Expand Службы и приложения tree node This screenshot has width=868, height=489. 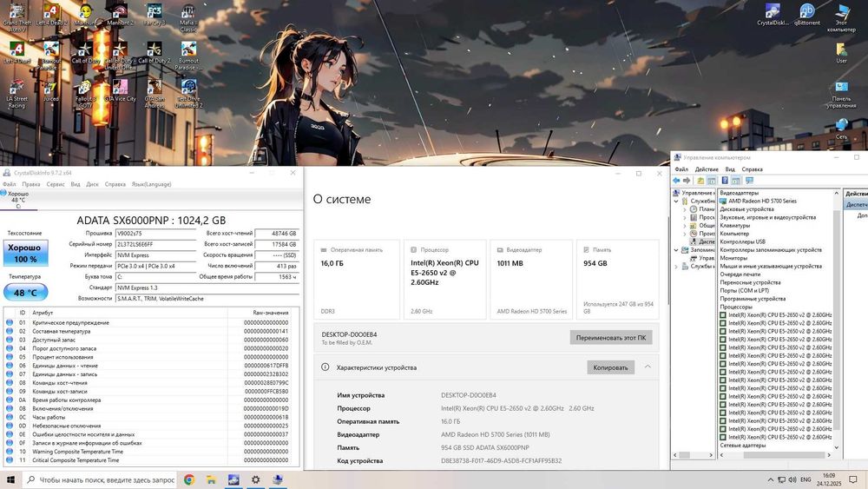click(676, 267)
